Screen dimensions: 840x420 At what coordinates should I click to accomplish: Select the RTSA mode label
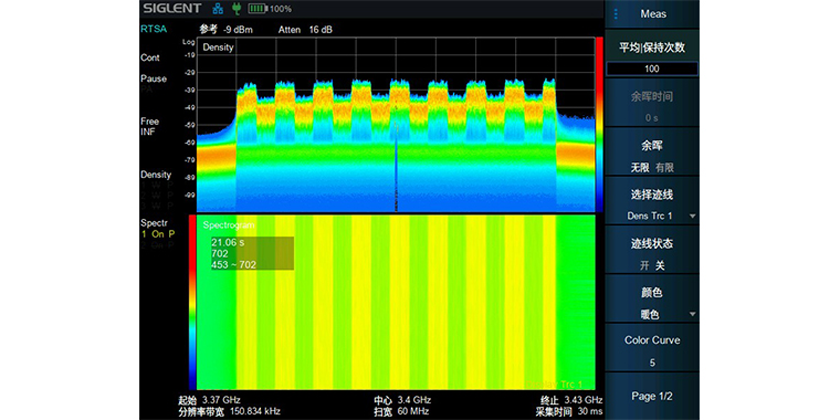point(153,29)
